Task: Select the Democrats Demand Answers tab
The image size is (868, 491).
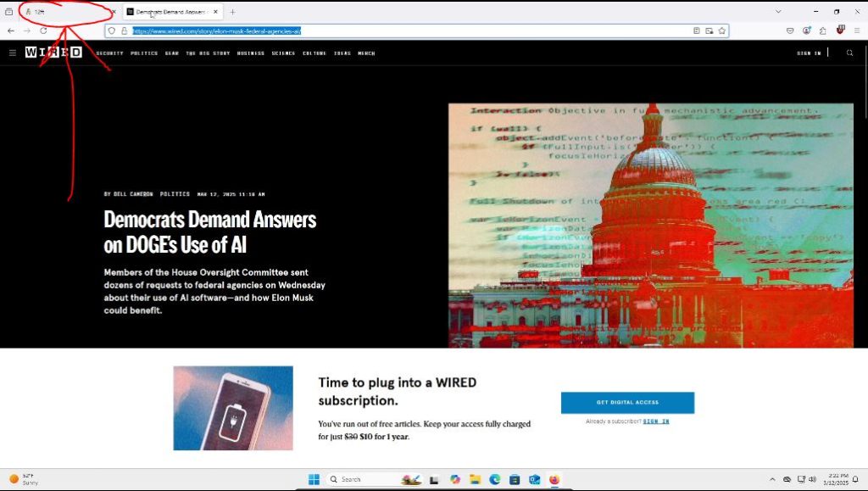Action: pyautogui.click(x=172, y=12)
